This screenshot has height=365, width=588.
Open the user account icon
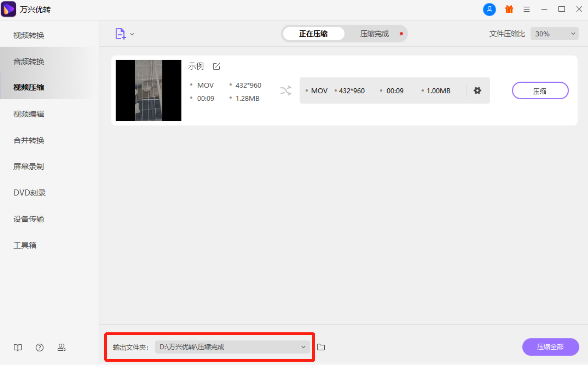pyautogui.click(x=489, y=9)
